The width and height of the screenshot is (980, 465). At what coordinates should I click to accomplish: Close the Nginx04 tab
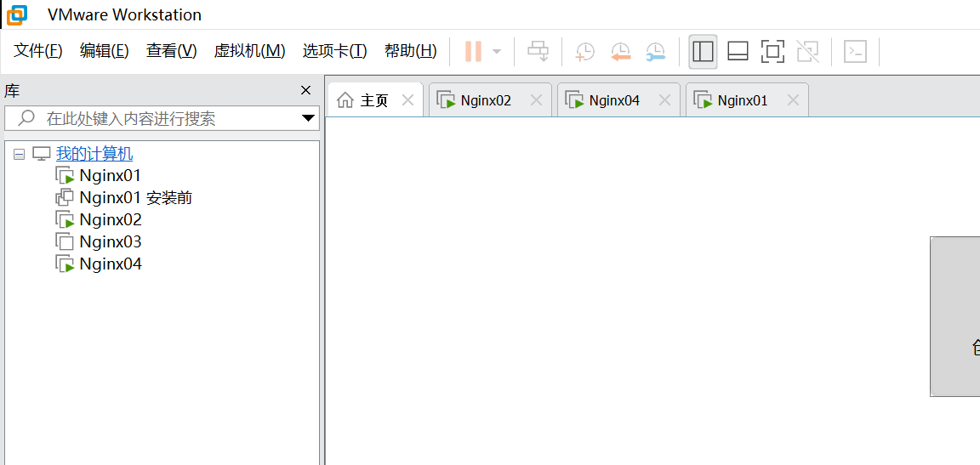pyautogui.click(x=665, y=99)
